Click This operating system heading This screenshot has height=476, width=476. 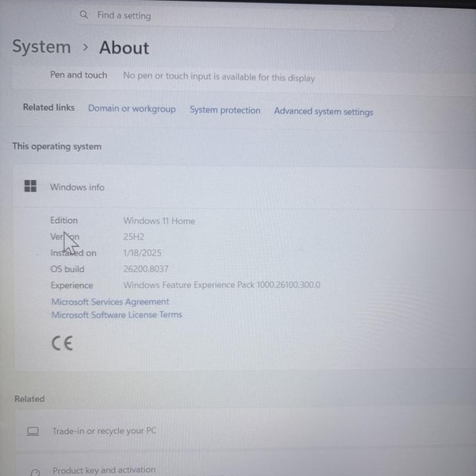(x=57, y=146)
